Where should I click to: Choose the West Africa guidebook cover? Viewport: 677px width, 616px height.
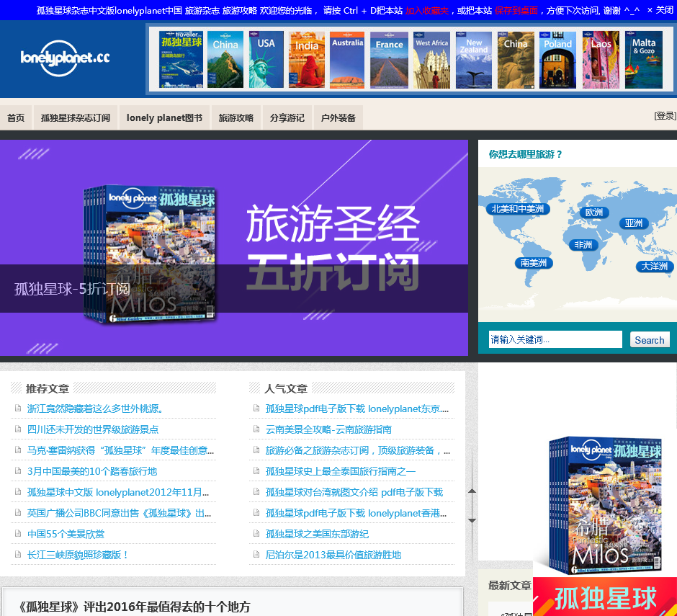coord(431,60)
